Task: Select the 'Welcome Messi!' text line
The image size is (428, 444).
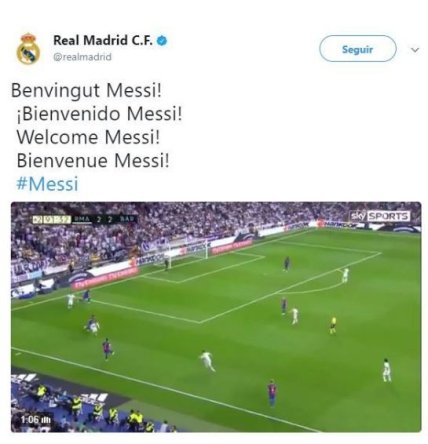Action: click(88, 137)
